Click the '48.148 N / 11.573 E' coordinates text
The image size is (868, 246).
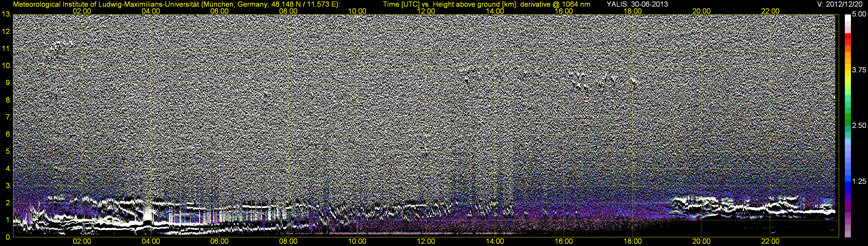[x=303, y=4]
